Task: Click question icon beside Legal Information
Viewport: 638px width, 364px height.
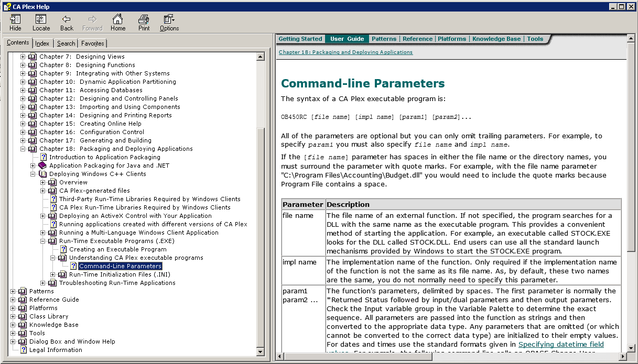Action: pyautogui.click(x=24, y=350)
